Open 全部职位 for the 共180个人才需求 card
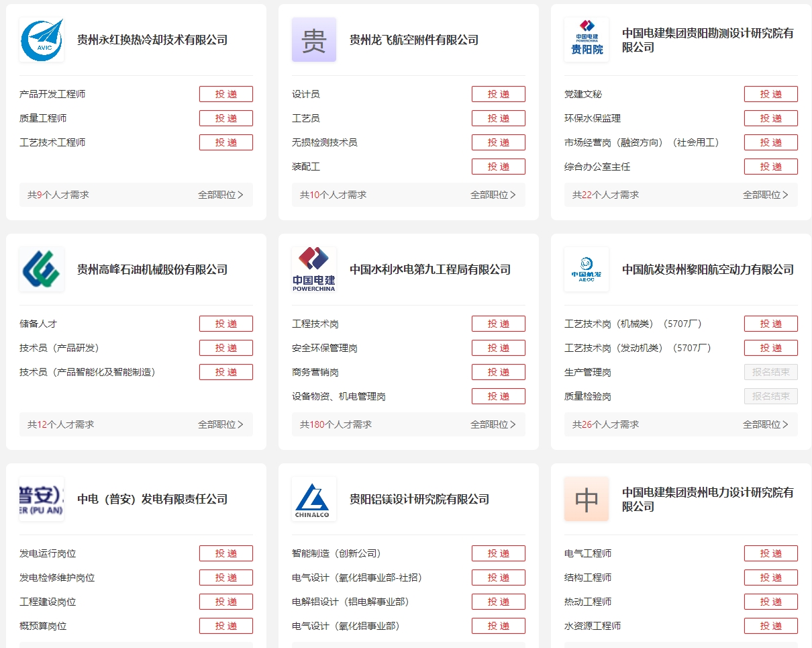 (x=493, y=424)
